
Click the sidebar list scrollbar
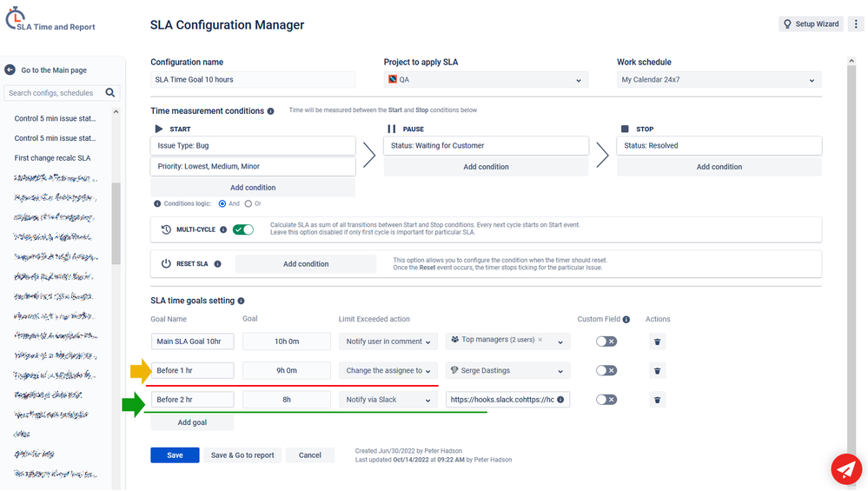tap(116, 223)
